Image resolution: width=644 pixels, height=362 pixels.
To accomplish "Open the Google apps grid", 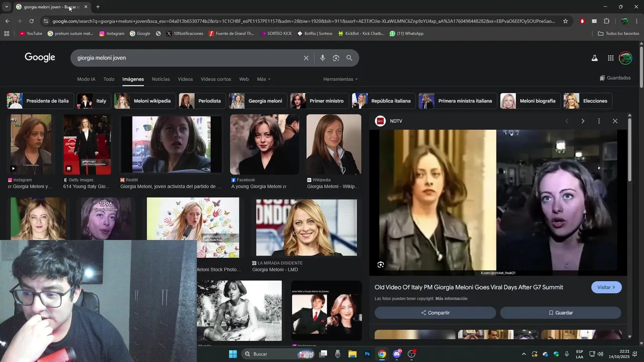I will (x=610, y=58).
